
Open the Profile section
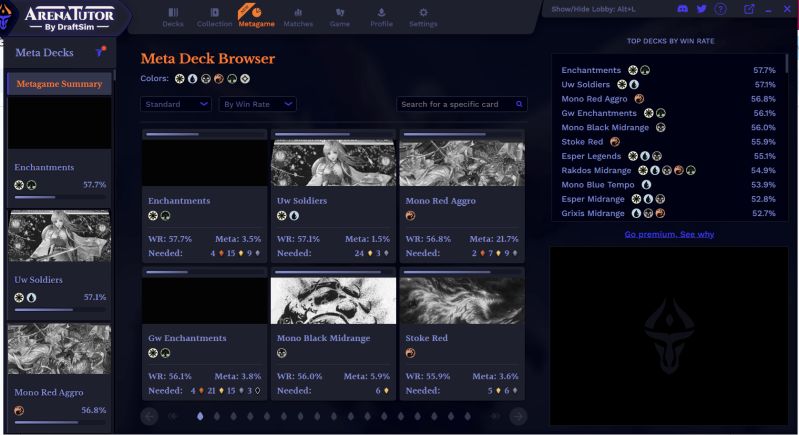coord(381,17)
